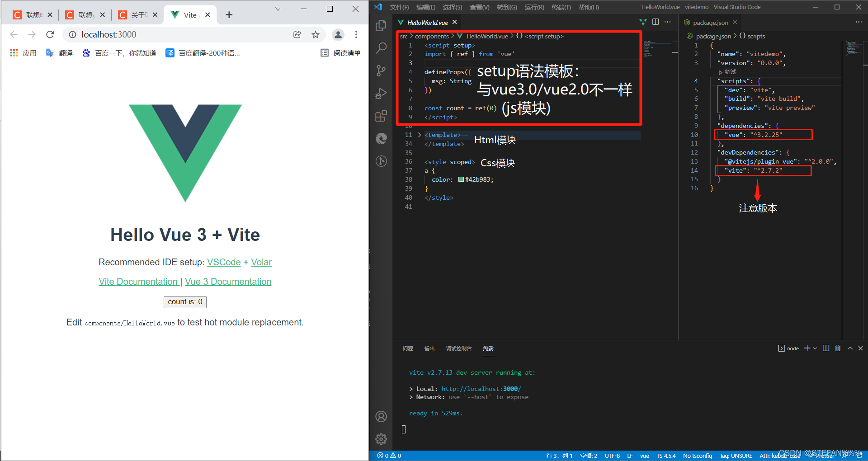Open the Chrome tab search dropdown
Viewport: 868px width, 461px height.
pos(278,9)
